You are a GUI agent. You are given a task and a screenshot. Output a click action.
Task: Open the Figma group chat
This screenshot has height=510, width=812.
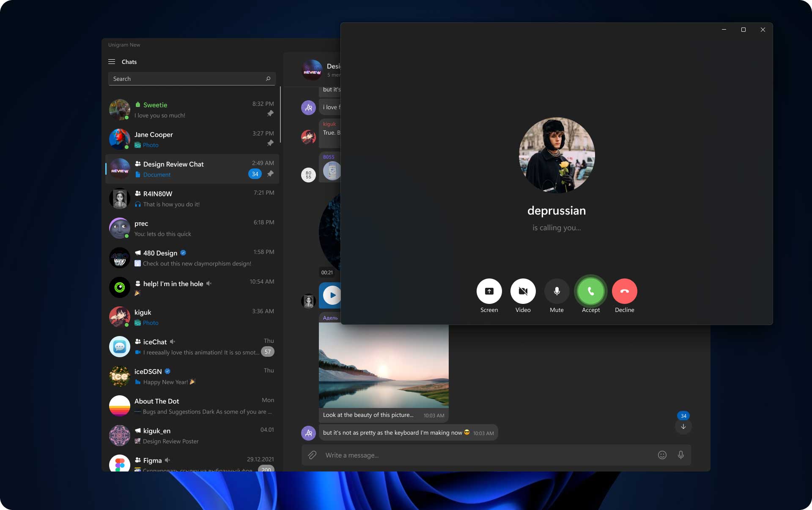pos(192,461)
